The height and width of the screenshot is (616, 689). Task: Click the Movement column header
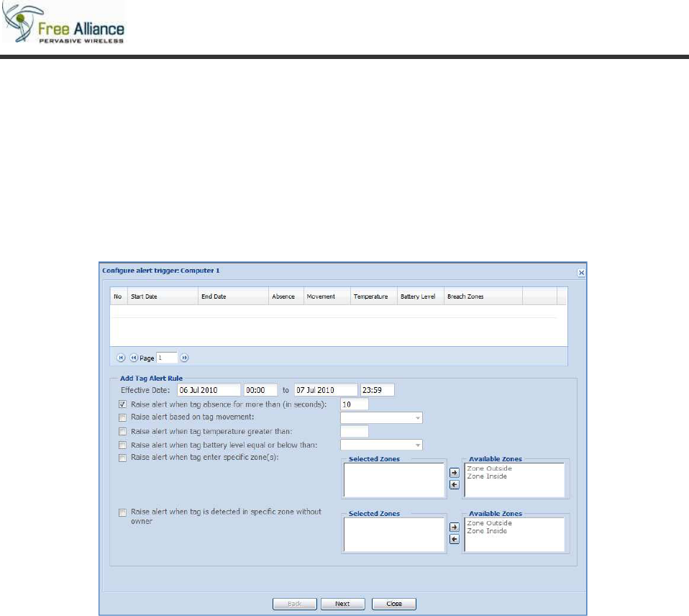pyautogui.click(x=327, y=296)
